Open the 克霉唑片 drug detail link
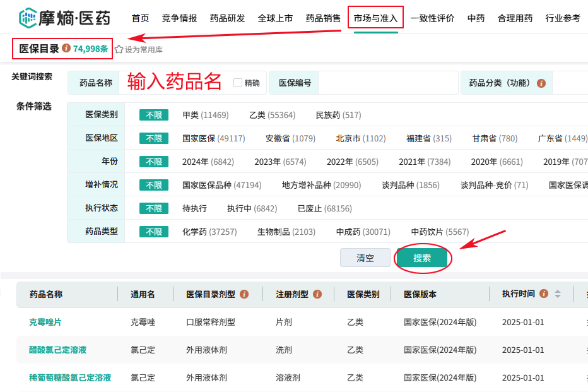The width and height of the screenshot is (588, 392). (47, 321)
